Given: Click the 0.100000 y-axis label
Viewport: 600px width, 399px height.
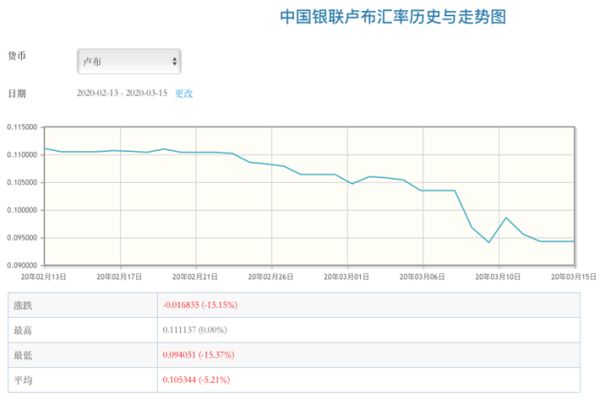Looking at the screenshot, I should point(22,210).
